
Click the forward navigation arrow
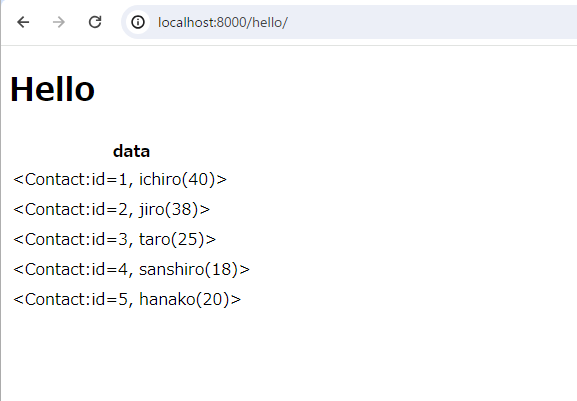pos(59,22)
